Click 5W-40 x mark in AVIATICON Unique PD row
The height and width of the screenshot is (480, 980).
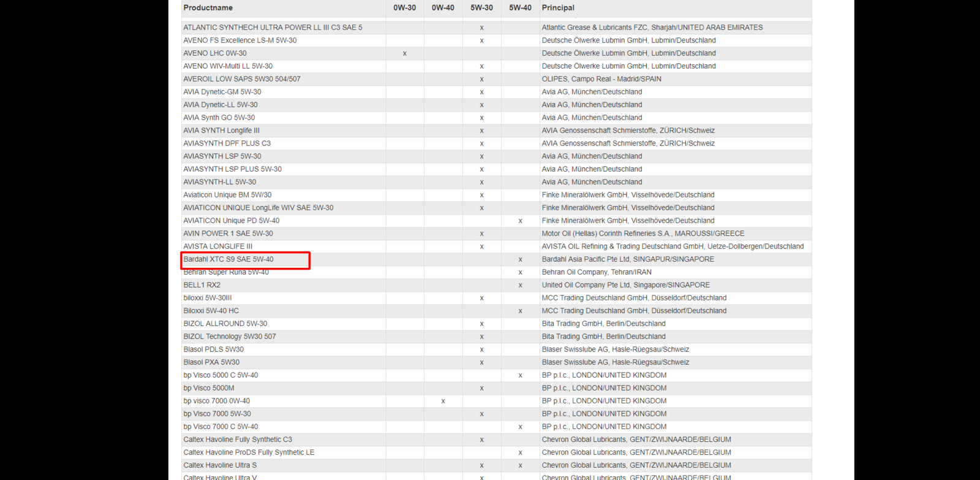tap(520, 221)
